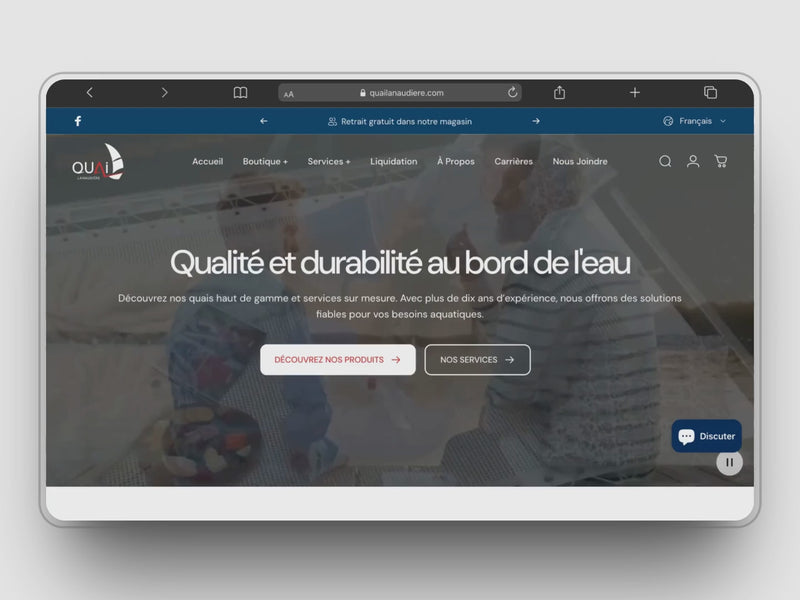
Task: Expand the Français language dropdown
Action: pos(695,121)
